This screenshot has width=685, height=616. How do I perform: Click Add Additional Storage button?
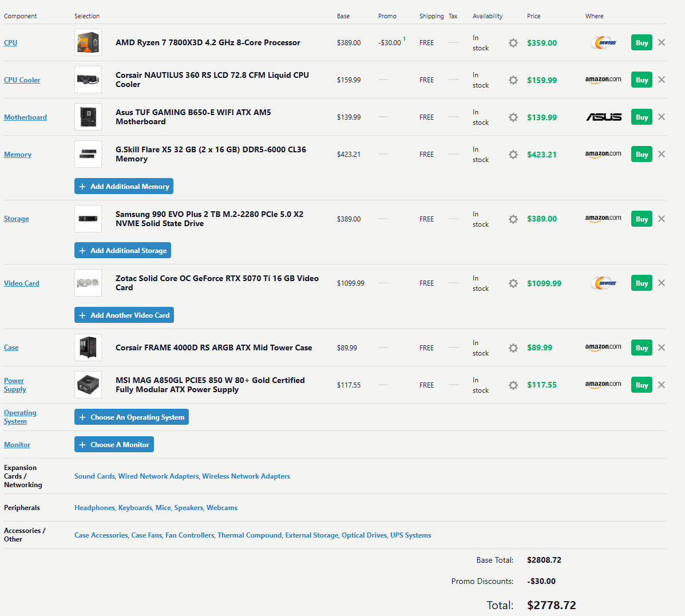coord(122,251)
